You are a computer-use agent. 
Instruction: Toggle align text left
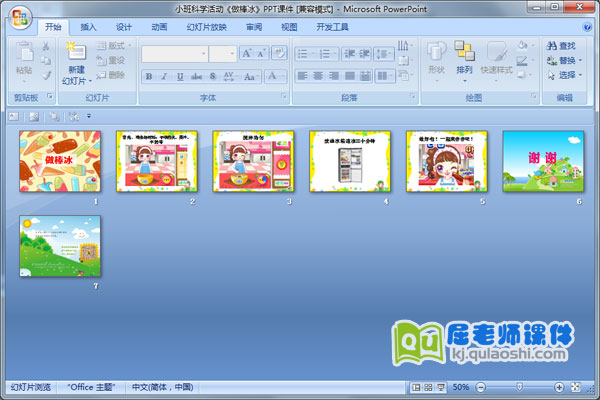click(x=302, y=76)
